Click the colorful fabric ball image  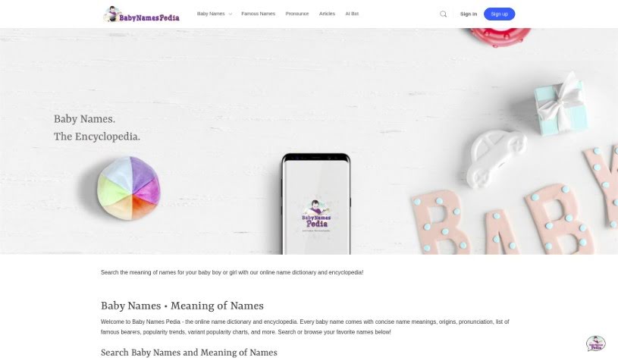[x=128, y=188]
